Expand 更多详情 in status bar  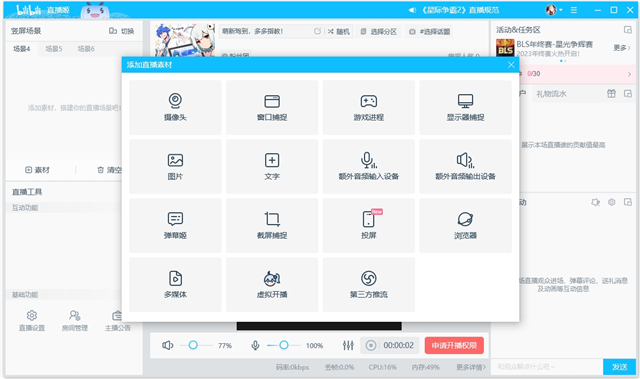pos(471,367)
